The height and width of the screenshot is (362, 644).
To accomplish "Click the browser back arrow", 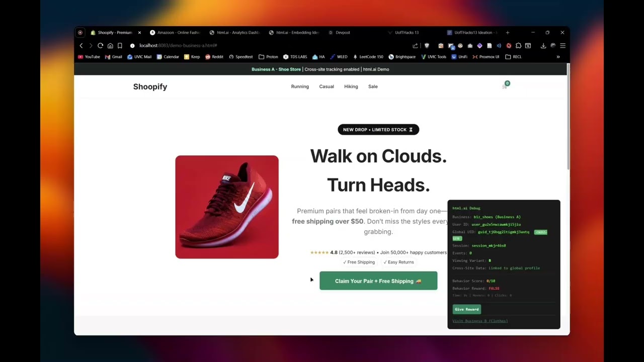I will click(81, 46).
